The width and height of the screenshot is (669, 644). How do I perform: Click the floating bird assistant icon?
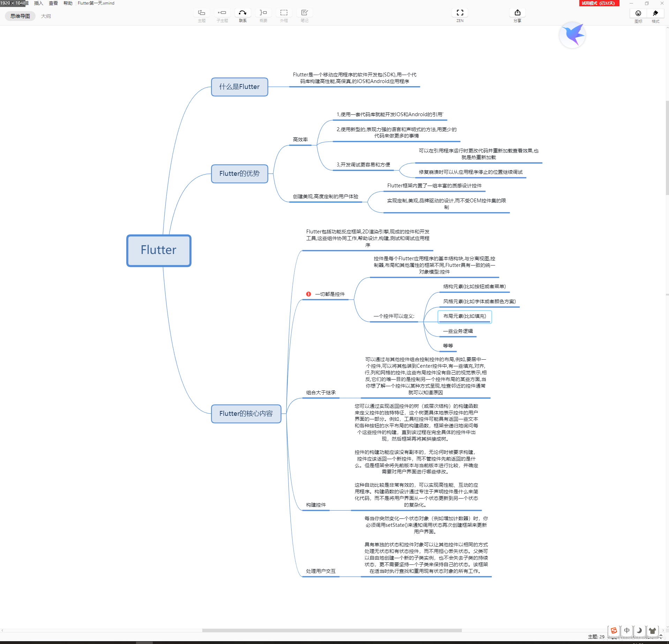(x=572, y=35)
